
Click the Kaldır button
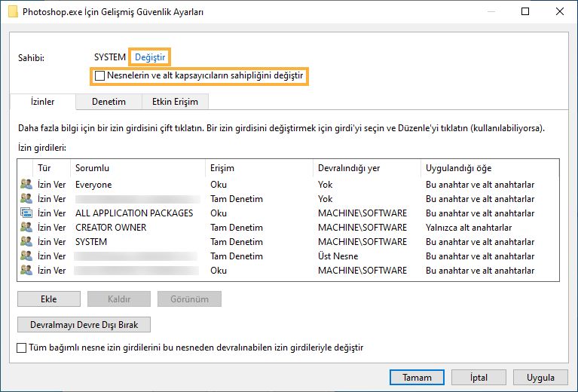(119, 299)
